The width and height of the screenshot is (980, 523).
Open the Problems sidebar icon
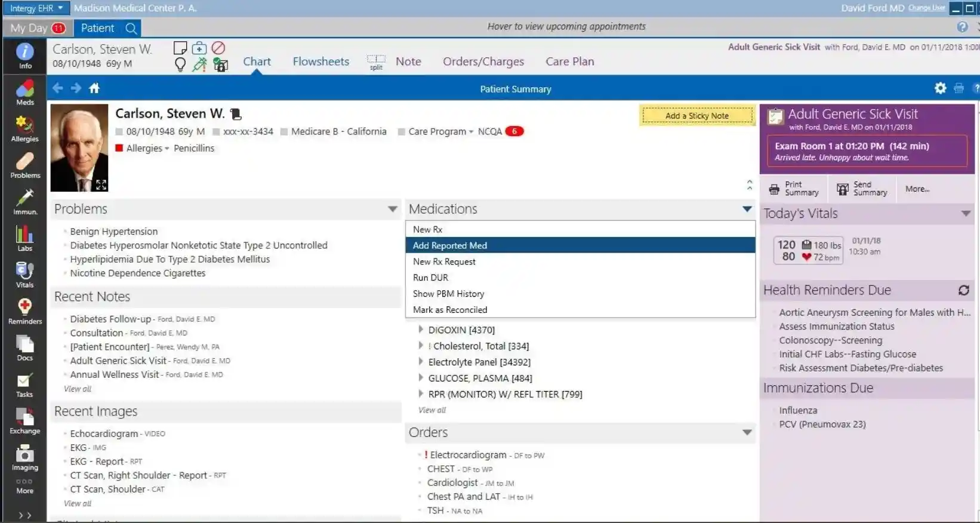[x=25, y=166]
